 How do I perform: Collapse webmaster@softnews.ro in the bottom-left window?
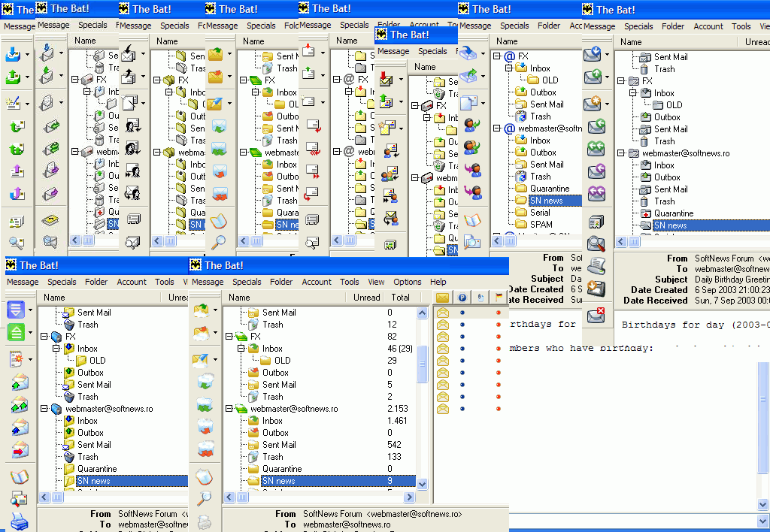pyautogui.click(x=44, y=408)
